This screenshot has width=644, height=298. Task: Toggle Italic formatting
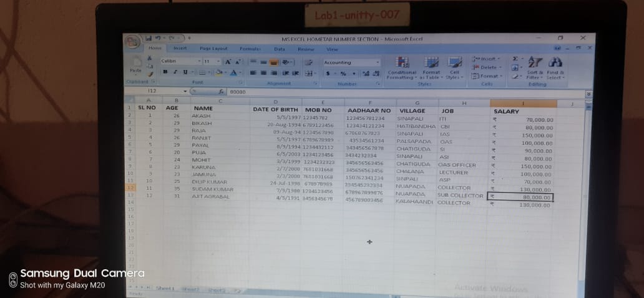[x=174, y=72]
